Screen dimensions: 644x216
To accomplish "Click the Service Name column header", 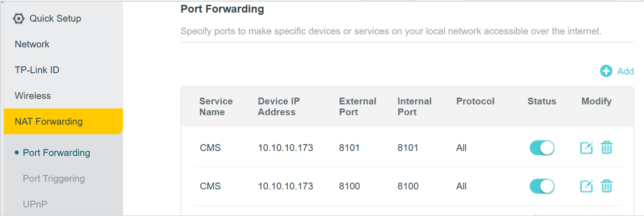I will tap(216, 106).
